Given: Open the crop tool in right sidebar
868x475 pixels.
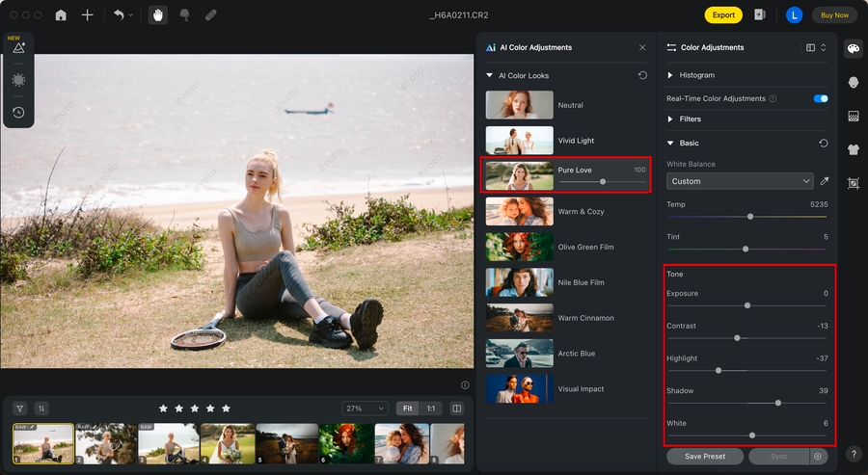Looking at the screenshot, I should coord(854,183).
